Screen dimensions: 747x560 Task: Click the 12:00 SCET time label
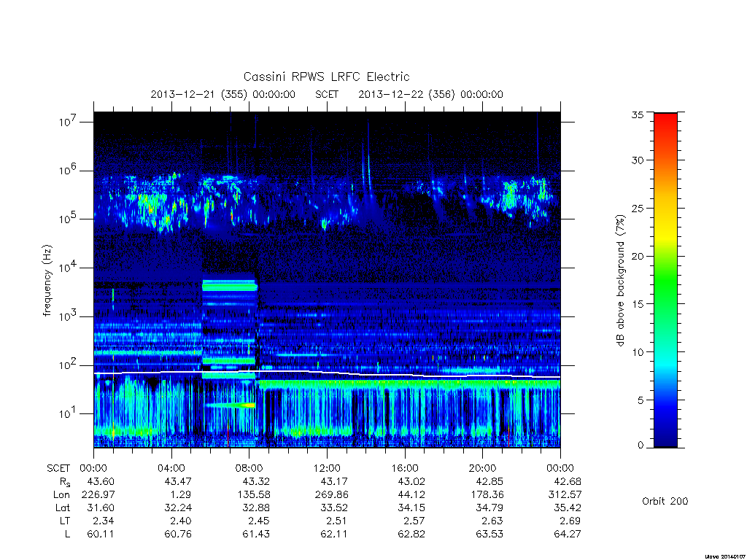pyautogui.click(x=327, y=468)
